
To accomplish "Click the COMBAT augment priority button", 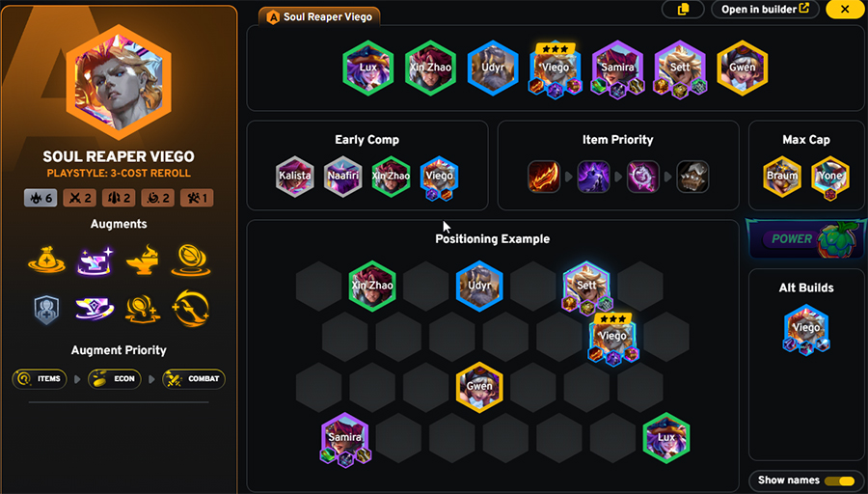I will tap(194, 379).
